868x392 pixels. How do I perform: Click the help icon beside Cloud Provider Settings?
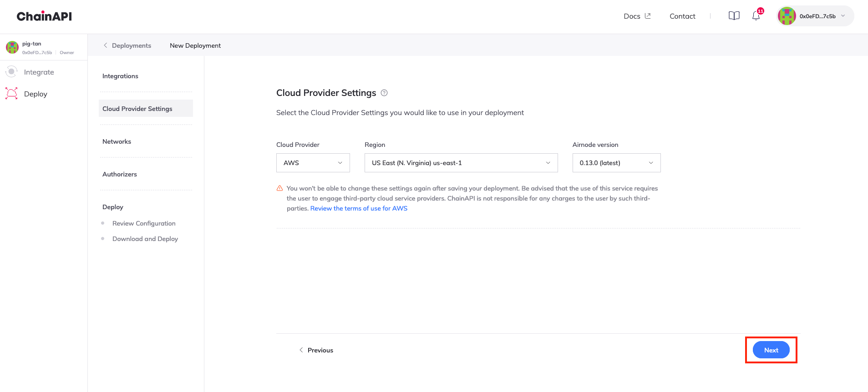384,93
